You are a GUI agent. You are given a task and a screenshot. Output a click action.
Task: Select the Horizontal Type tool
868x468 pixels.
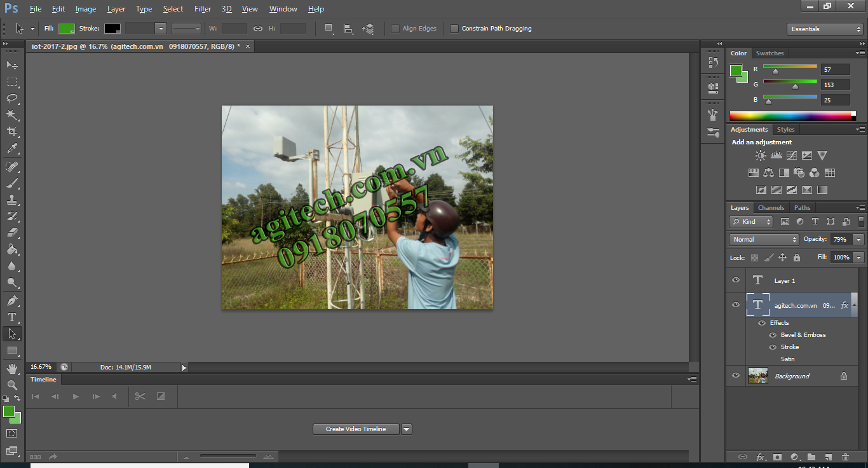pos(12,317)
